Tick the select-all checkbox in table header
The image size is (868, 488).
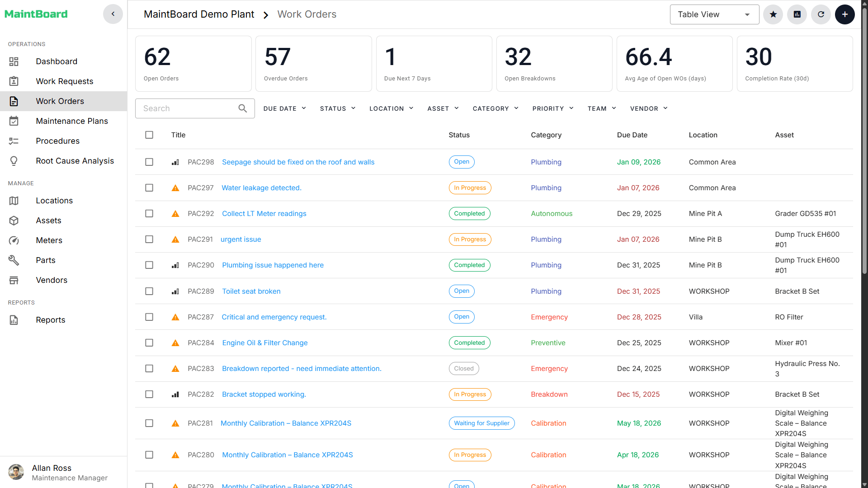tap(149, 135)
